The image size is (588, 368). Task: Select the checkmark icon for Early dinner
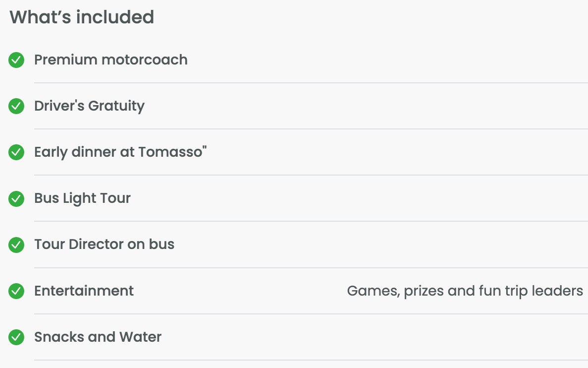pos(16,153)
